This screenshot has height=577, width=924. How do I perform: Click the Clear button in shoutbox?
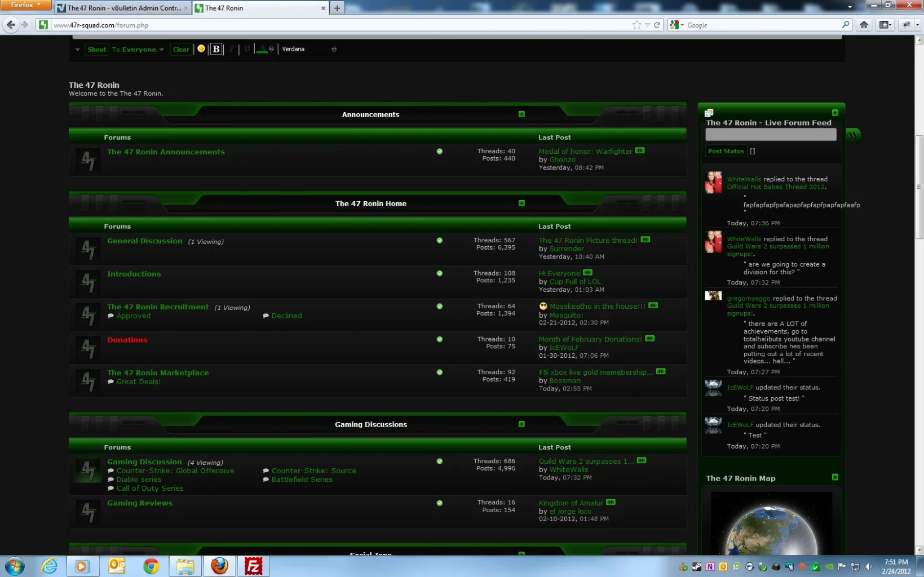(181, 50)
